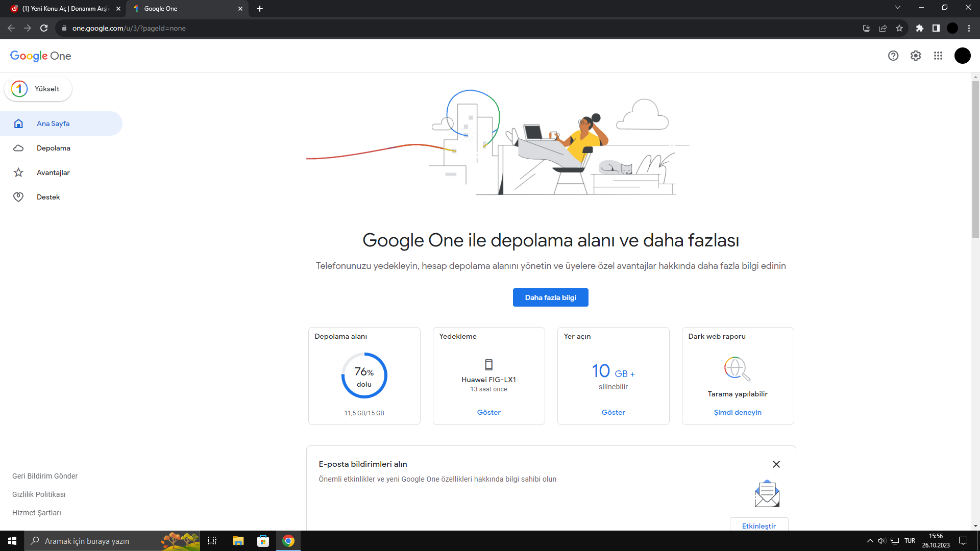Click Şimdi deneyin link

pos(737,412)
